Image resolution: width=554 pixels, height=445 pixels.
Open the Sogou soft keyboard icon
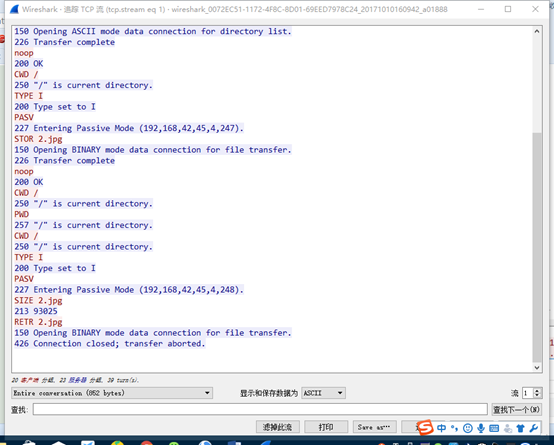494,429
